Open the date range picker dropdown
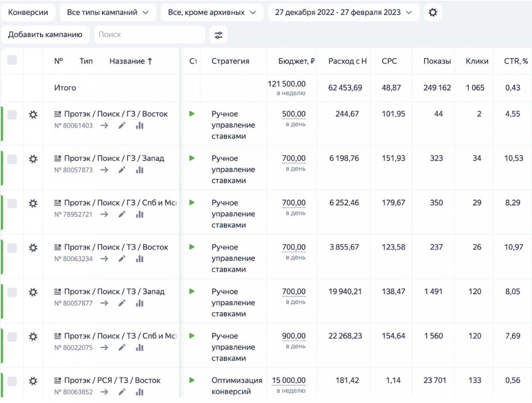The height and width of the screenshot is (403, 532). [x=343, y=12]
